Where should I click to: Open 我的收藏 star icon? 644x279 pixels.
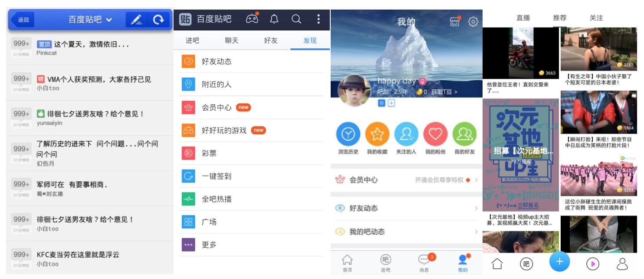[377, 134]
